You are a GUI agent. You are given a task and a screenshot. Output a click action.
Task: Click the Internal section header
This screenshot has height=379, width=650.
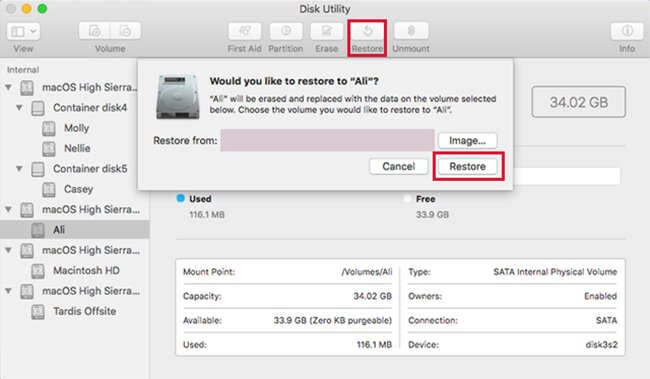[x=23, y=70]
